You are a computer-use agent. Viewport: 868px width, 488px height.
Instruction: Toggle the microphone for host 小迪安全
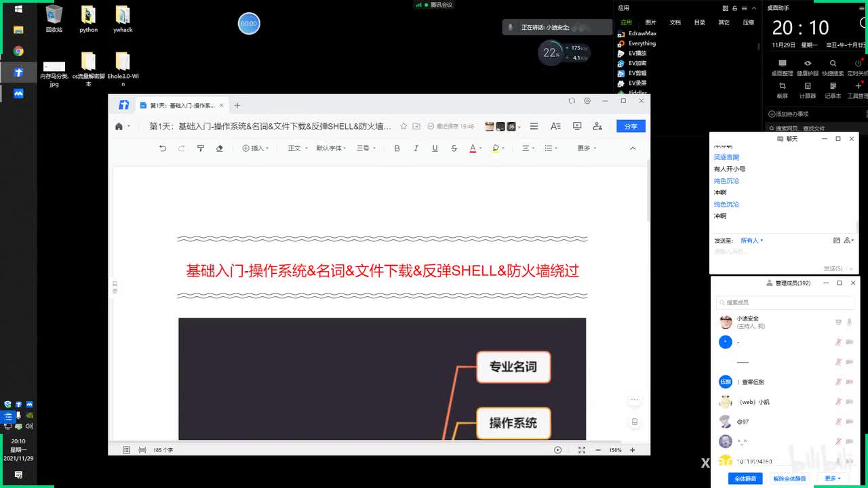click(x=850, y=323)
